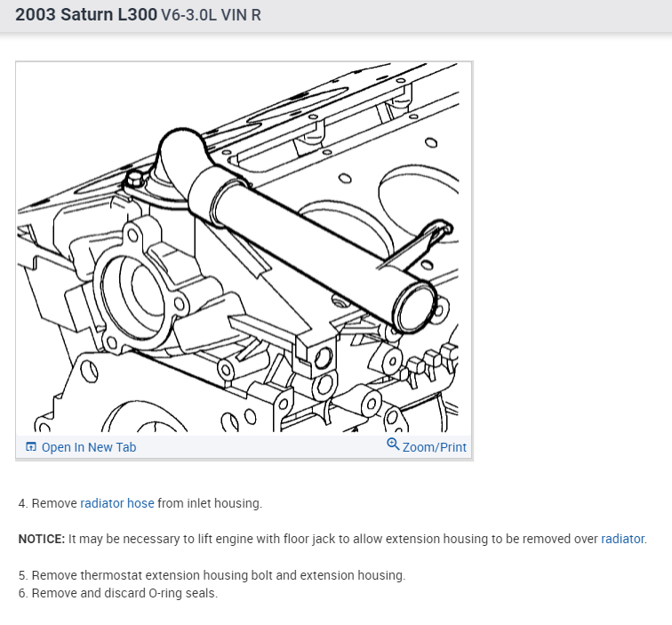Open the Zoom/Print link

[x=434, y=447]
